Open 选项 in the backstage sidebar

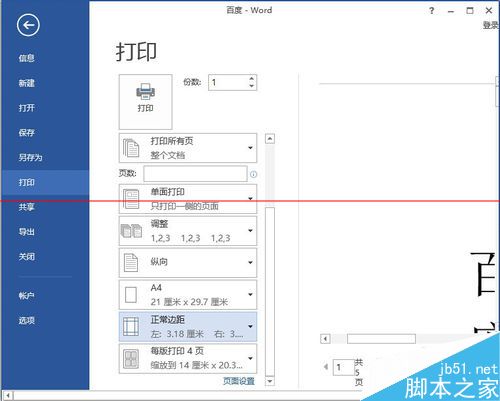[27, 321]
